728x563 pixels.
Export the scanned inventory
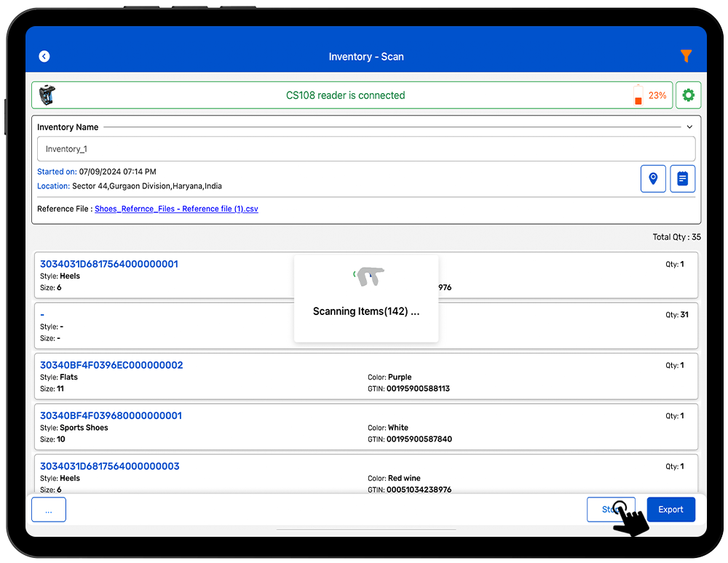click(670, 509)
